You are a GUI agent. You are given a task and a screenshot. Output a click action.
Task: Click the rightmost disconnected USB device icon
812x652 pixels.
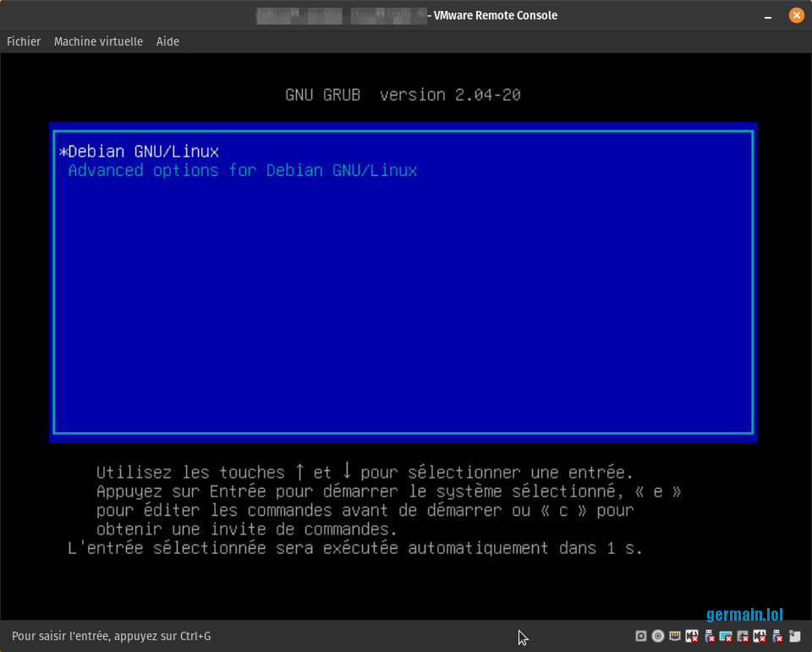(x=776, y=636)
